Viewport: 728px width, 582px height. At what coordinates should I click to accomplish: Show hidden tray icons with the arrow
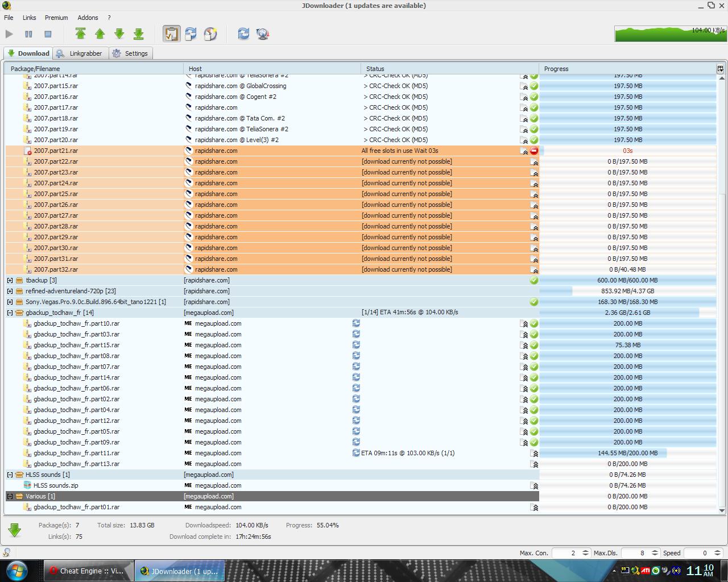(x=614, y=571)
